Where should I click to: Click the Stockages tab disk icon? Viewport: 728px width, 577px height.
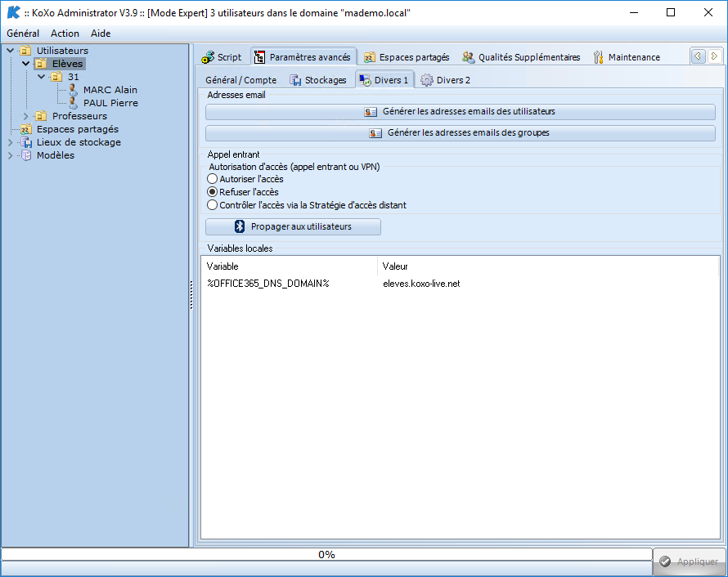[x=295, y=80]
